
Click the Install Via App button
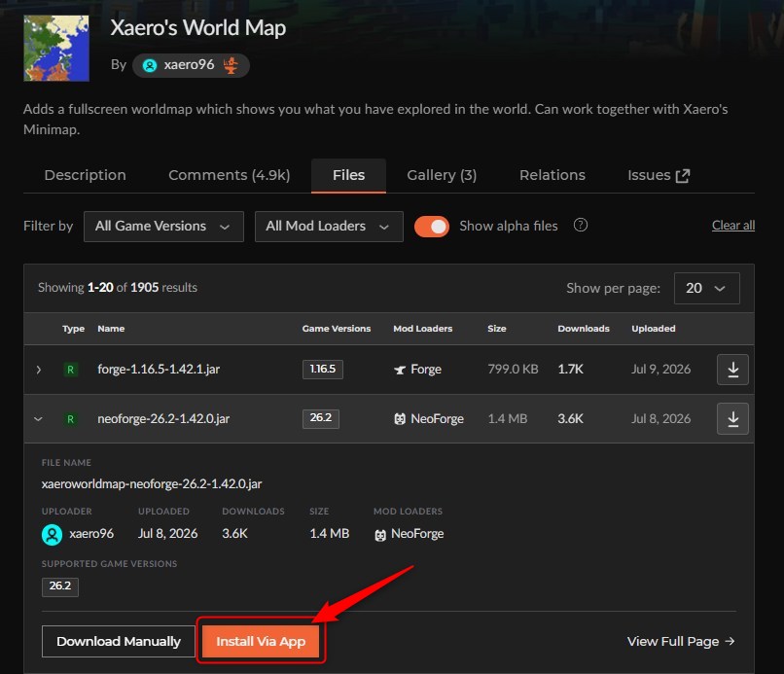pos(261,641)
